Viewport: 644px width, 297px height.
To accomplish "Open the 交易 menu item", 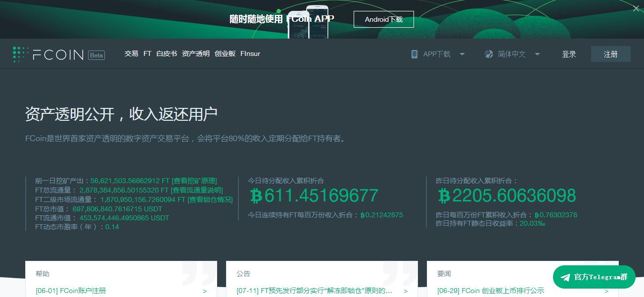I will [x=131, y=53].
